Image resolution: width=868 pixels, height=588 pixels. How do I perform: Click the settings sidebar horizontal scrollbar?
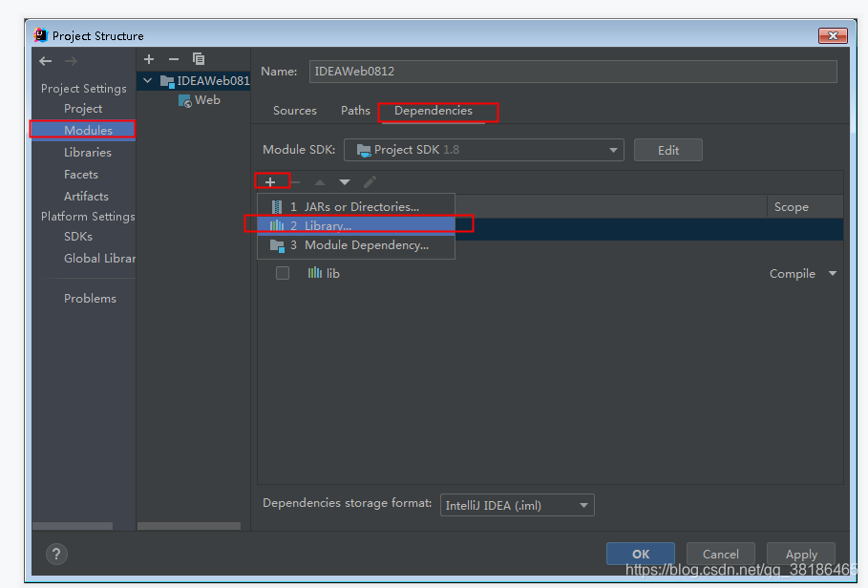click(73, 526)
